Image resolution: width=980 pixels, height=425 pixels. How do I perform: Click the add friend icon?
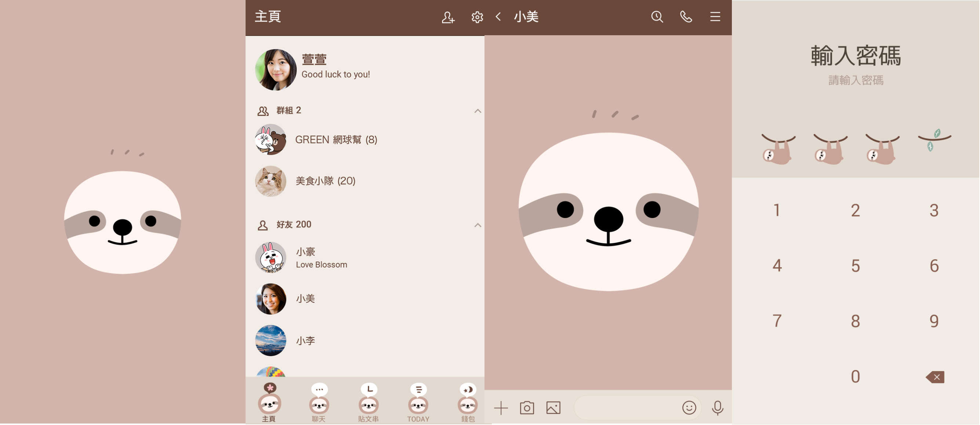pos(448,17)
